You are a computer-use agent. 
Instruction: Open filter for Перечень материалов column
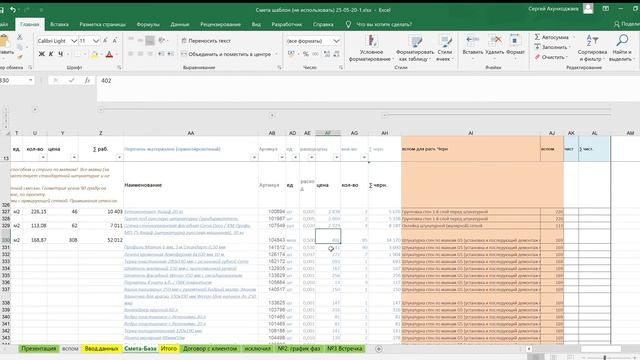[x=254, y=157]
